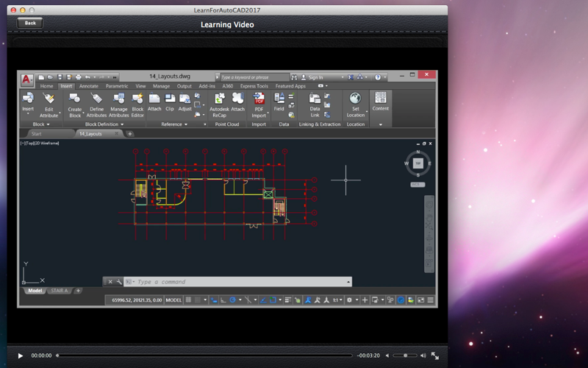Click the video volume slider
The width and height of the screenshot is (588, 368).
405,355
